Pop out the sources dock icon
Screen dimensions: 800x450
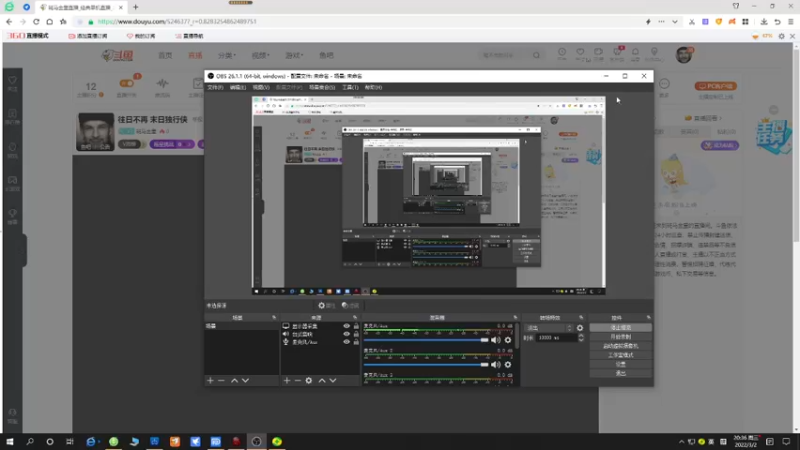355,317
